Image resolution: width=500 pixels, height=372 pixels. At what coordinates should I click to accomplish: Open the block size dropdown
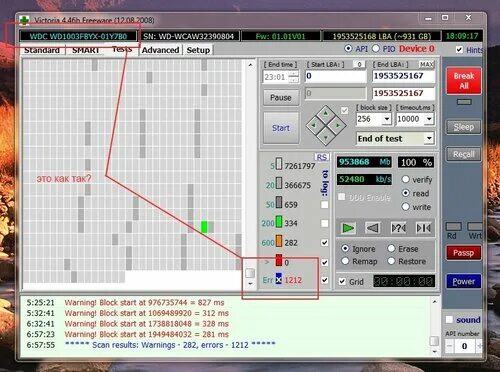387,119
